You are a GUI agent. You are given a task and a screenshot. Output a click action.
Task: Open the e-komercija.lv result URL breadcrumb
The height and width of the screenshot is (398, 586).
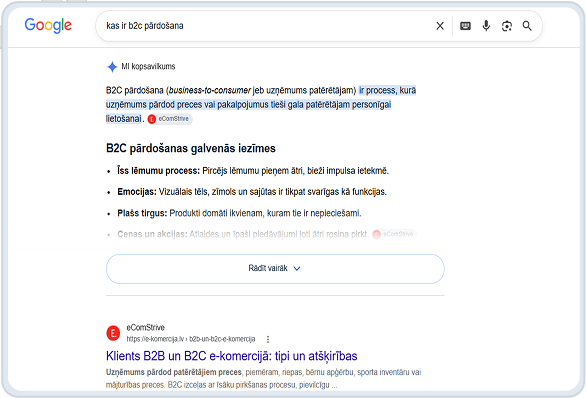191,339
